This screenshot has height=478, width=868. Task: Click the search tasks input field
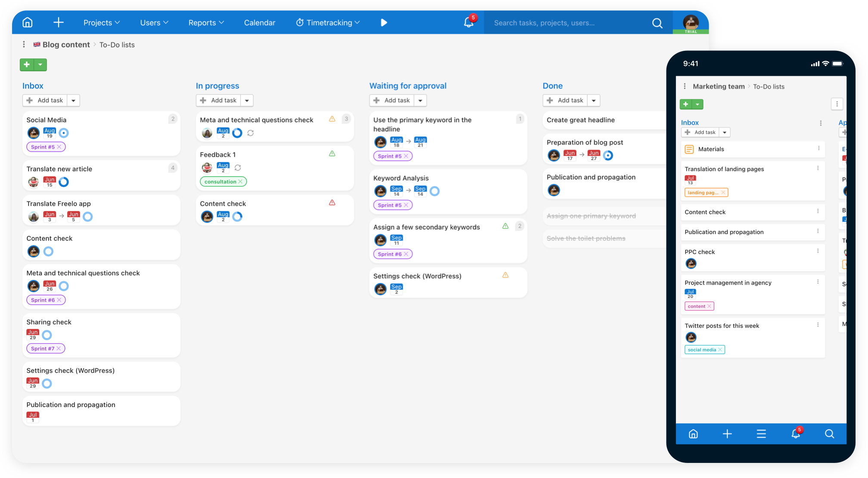tap(560, 22)
